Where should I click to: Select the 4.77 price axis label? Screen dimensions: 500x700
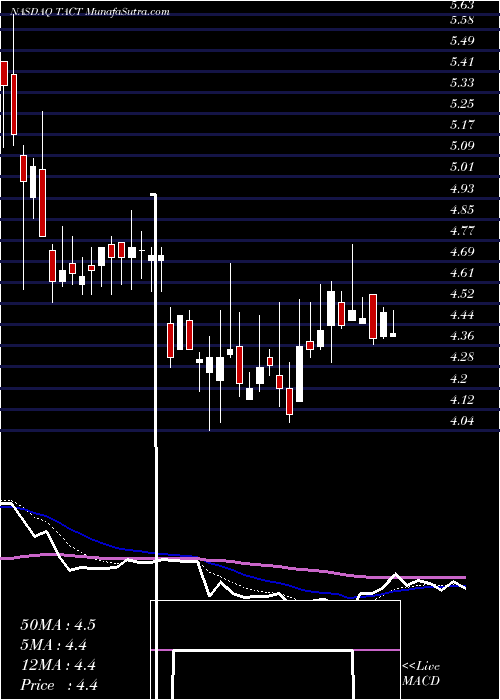pyautogui.click(x=462, y=231)
